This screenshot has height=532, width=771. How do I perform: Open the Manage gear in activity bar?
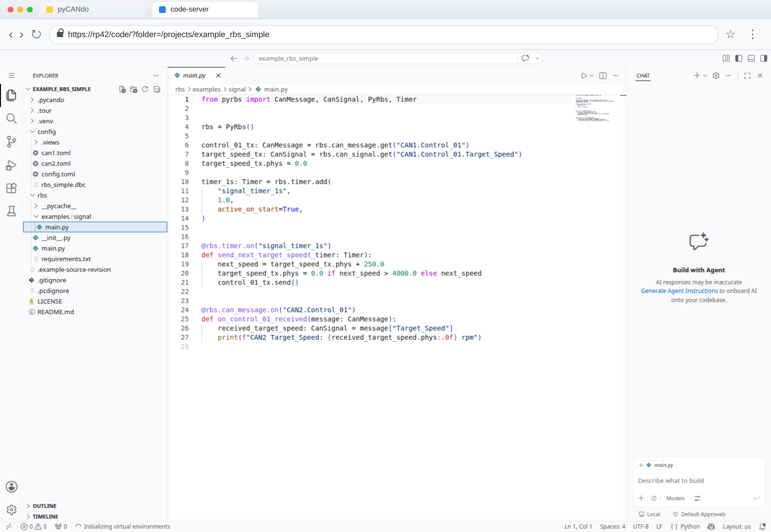(11, 510)
